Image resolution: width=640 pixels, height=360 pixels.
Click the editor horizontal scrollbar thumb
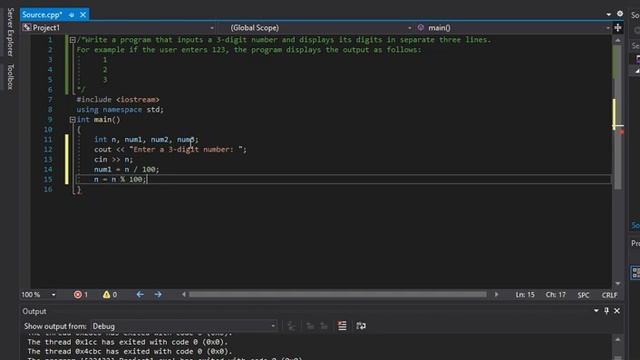pyautogui.click(x=338, y=294)
